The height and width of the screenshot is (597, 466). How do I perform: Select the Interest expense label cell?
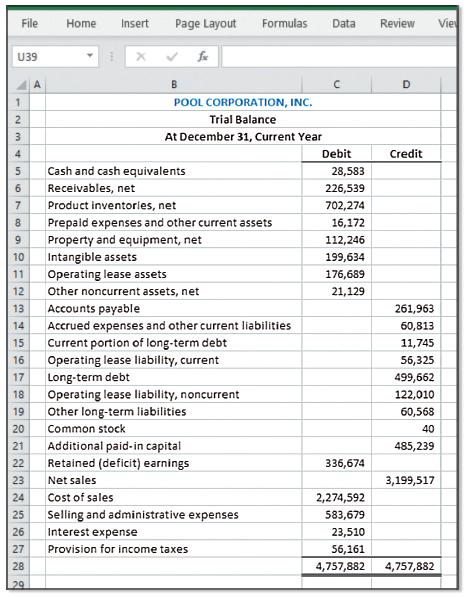tap(174, 532)
